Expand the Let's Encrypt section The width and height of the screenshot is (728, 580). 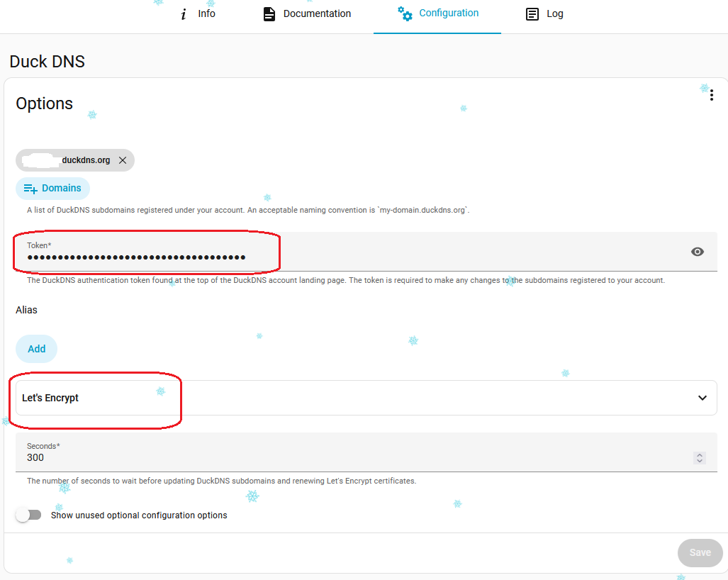pos(366,398)
